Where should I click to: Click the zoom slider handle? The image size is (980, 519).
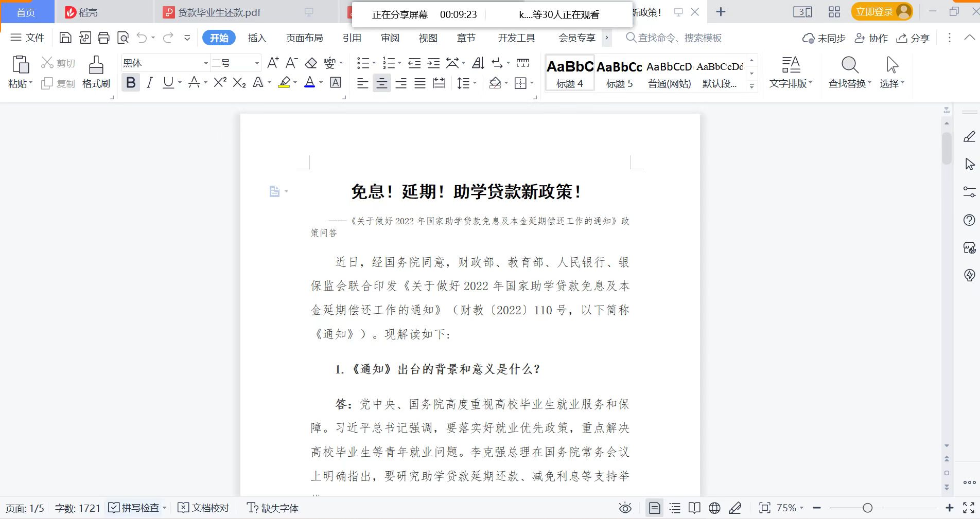tap(867, 508)
